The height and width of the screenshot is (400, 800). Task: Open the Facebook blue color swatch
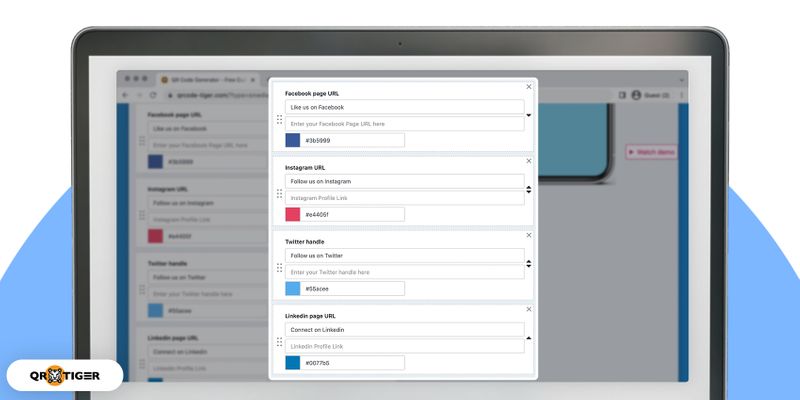pos(292,141)
